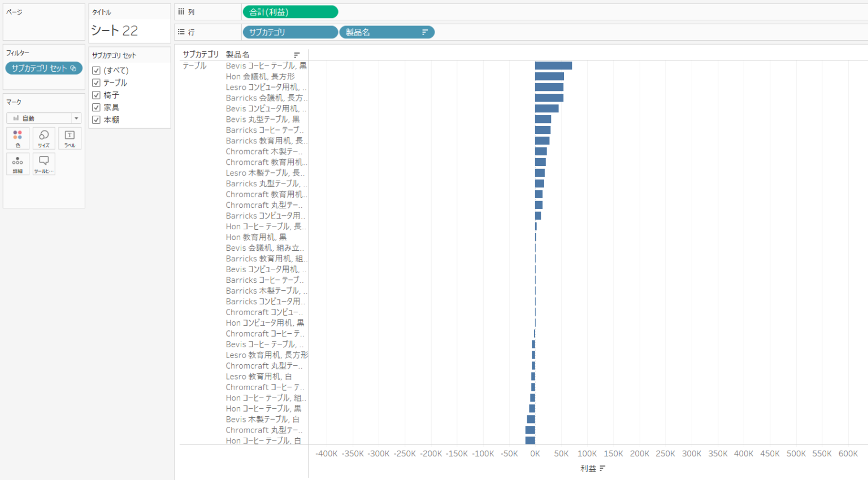Open the ツールヒント (Tooltip) marks button
The width and height of the screenshot is (868, 480).
click(x=44, y=164)
